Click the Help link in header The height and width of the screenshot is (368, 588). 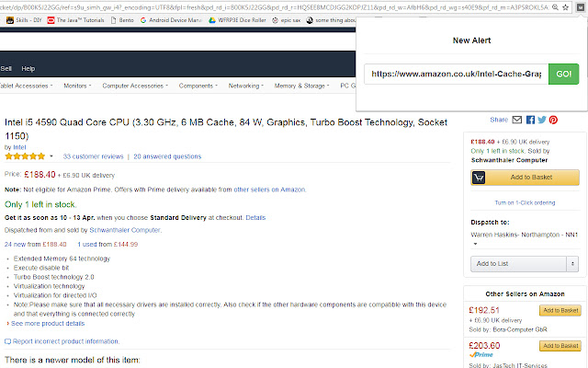coord(28,69)
